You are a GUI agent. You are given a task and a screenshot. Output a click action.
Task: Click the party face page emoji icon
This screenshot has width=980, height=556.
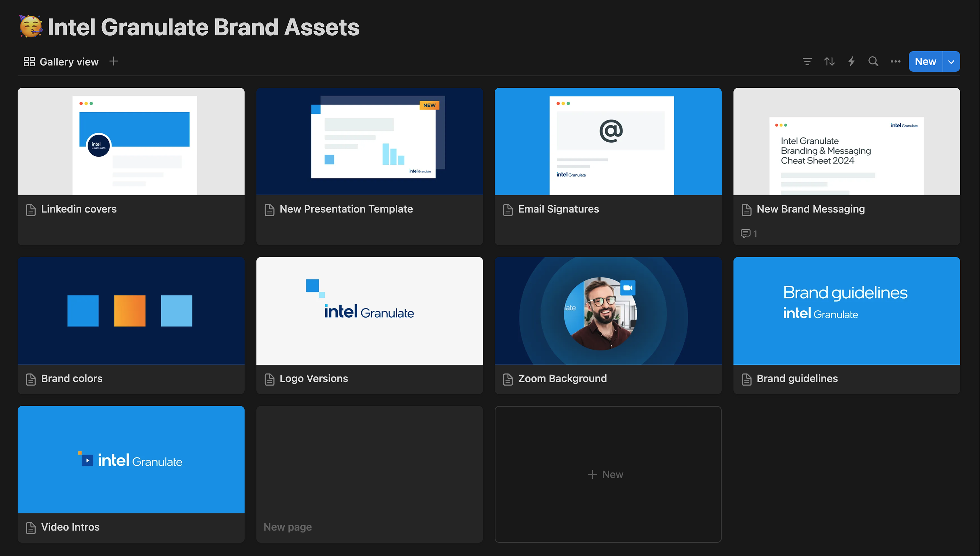31,27
